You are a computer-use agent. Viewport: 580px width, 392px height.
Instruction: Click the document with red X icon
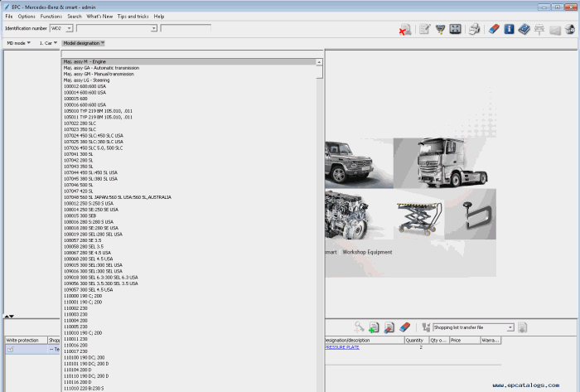(405, 30)
